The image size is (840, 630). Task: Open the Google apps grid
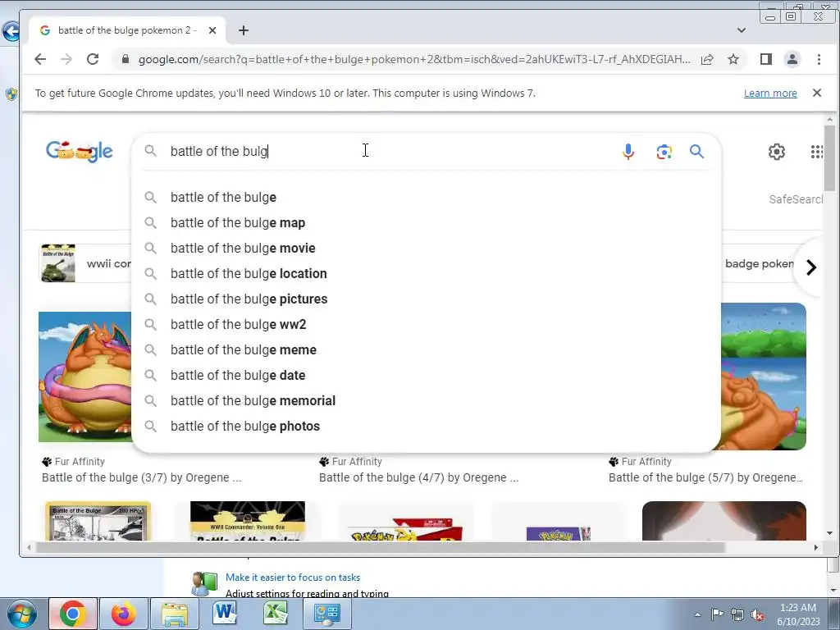click(817, 152)
